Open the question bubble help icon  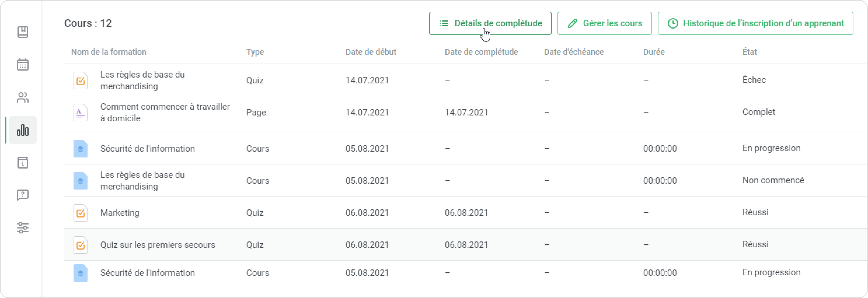(22, 195)
